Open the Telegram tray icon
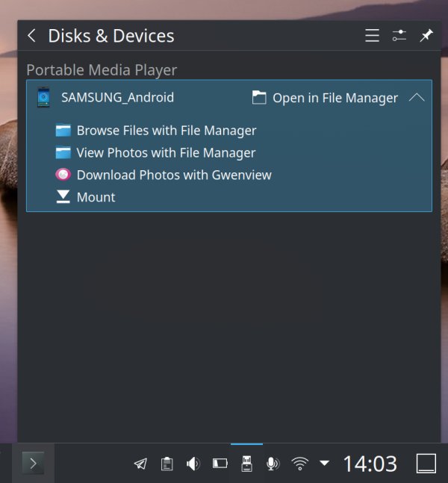This screenshot has height=483, width=448. 140,464
